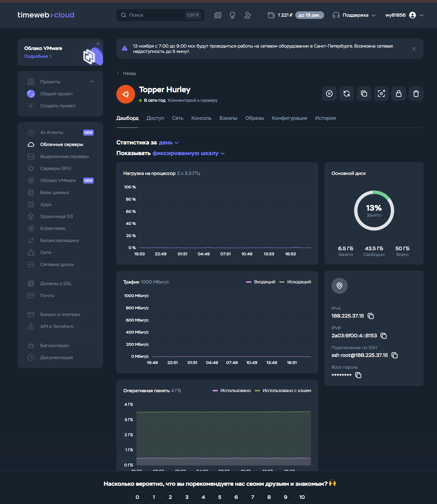Click the Поиск search field
The image size is (437, 504).
156,15
